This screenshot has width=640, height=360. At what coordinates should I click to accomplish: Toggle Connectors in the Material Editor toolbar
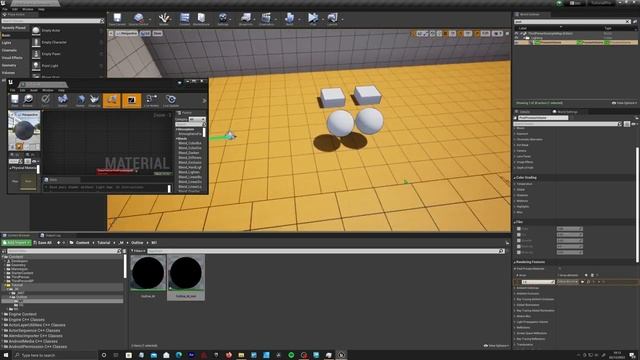(111, 100)
